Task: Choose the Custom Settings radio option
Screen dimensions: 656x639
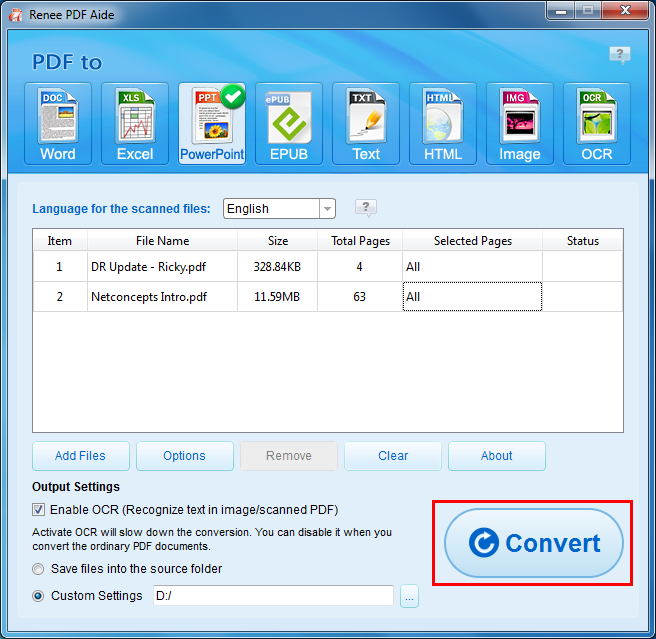Action: point(39,596)
